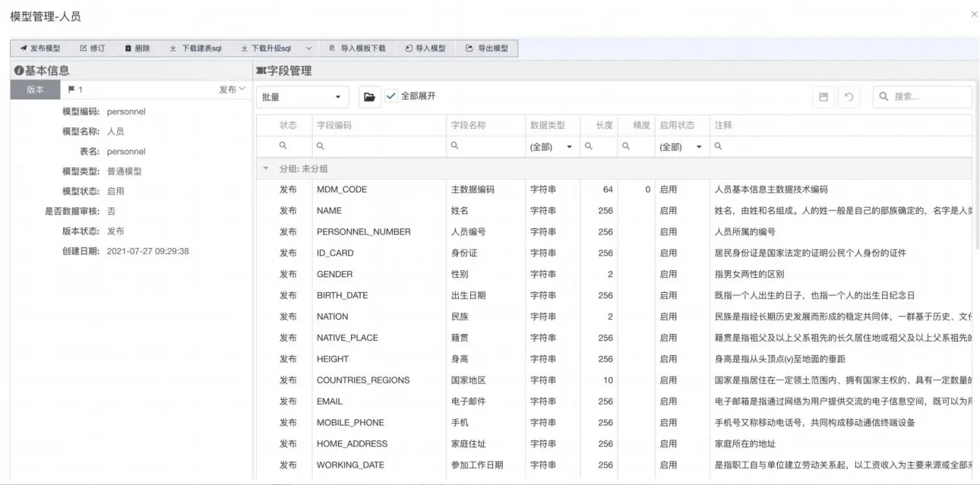Open the 批量 batch dropdown

click(x=301, y=97)
